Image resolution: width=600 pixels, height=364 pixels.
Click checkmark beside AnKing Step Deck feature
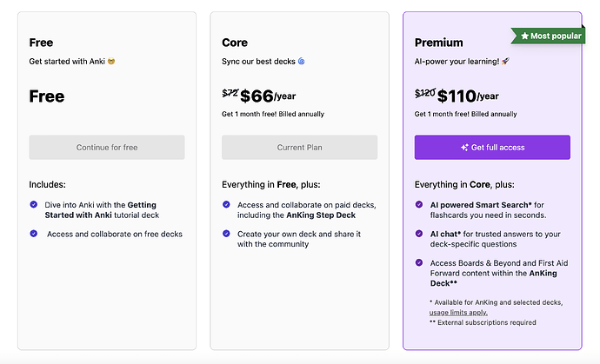tap(226, 204)
